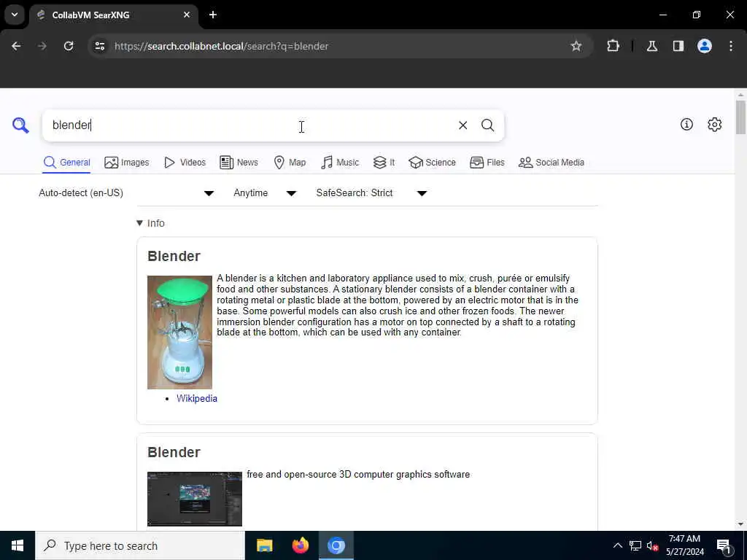
Task: Switch to Social Media search tab
Action: pos(551,163)
